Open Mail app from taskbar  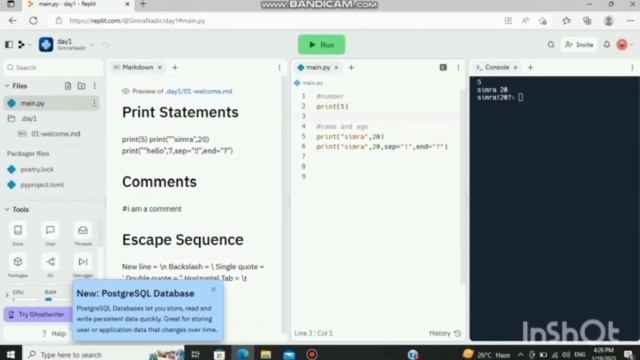289,354
